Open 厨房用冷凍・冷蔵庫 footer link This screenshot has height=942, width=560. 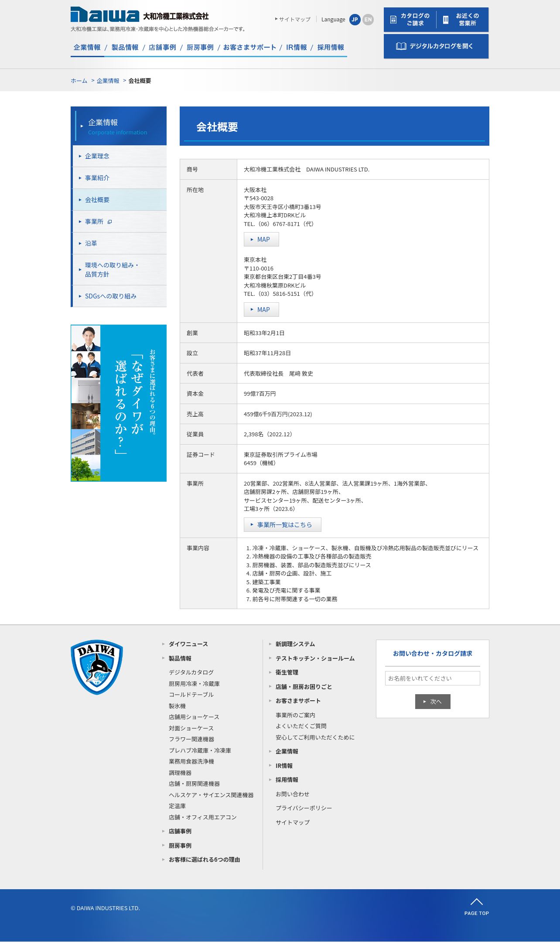(x=194, y=684)
